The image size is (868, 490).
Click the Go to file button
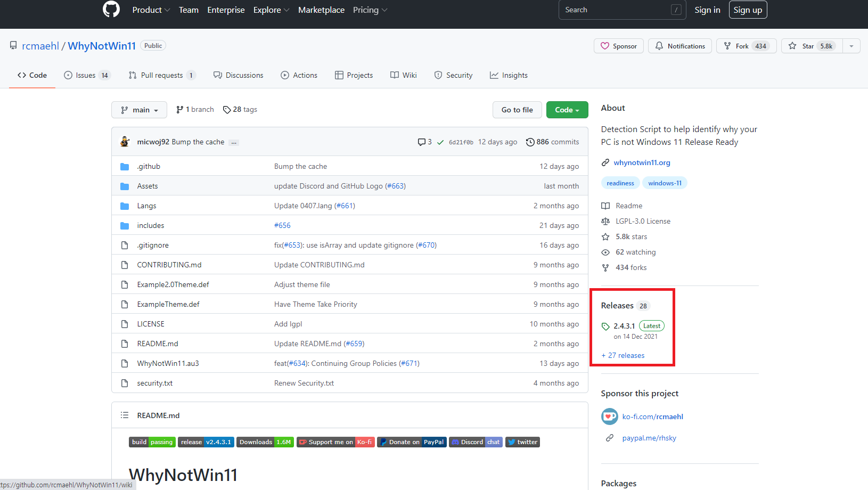click(517, 110)
